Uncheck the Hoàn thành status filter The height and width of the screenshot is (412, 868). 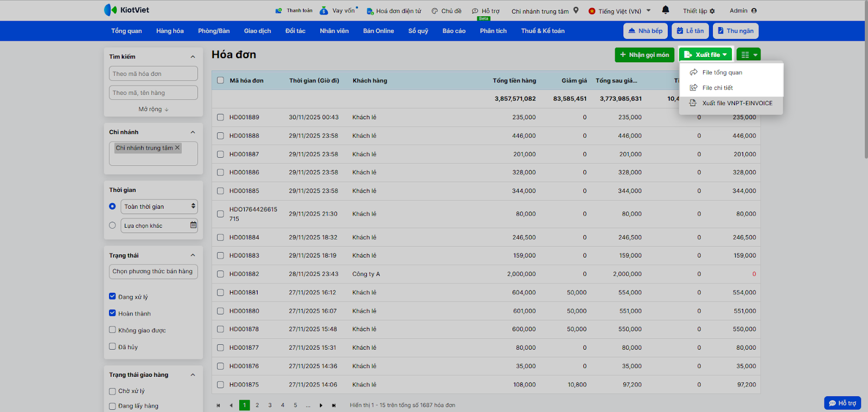coord(112,313)
